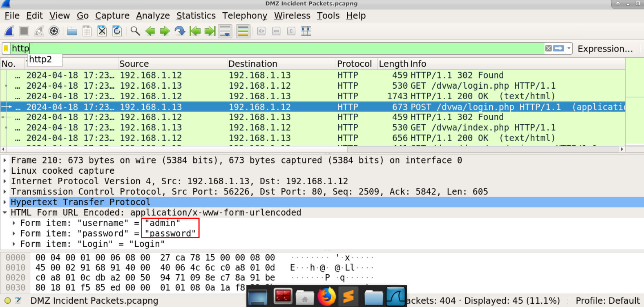Open the Tools menu
Viewport: 644px width, 307px height.
(328, 16)
